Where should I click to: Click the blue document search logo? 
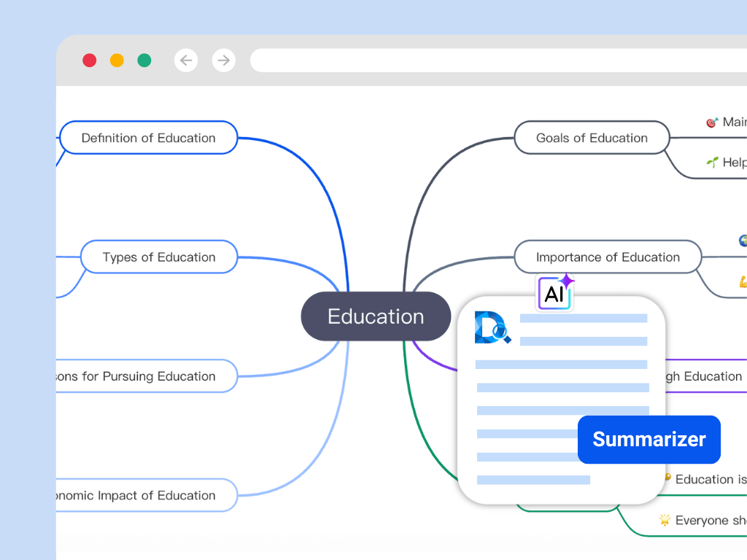click(492, 327)
